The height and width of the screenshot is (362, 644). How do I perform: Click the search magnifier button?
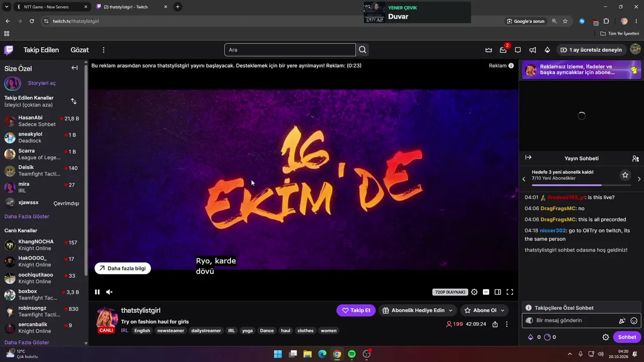click(x=362, y=50)
